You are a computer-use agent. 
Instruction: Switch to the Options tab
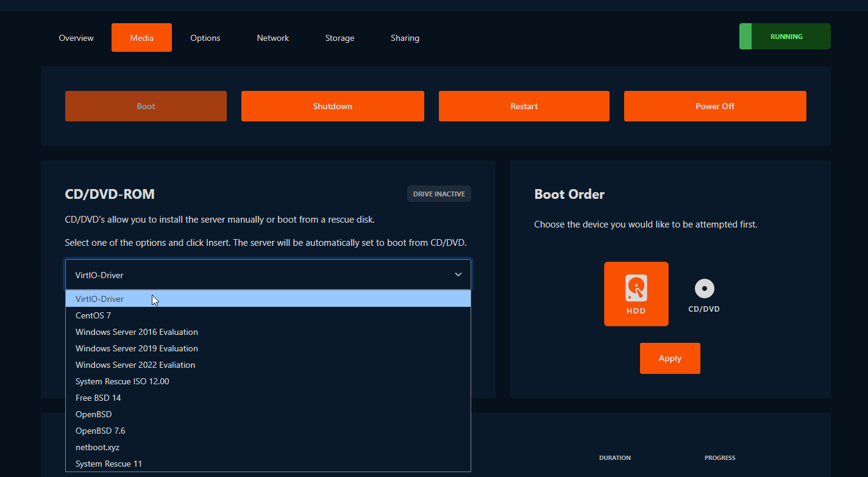click(x=205, y=38)
